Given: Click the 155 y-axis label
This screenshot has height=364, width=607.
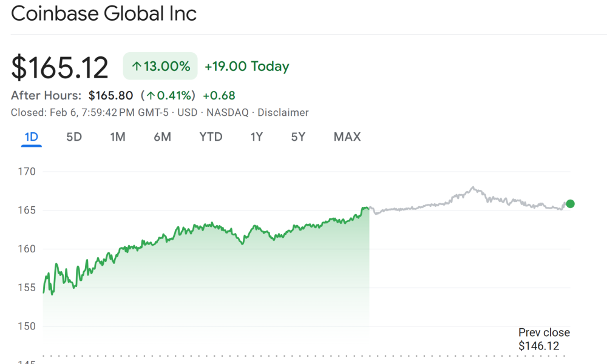Looking at the screenshot, I should [x=27, y=288].
